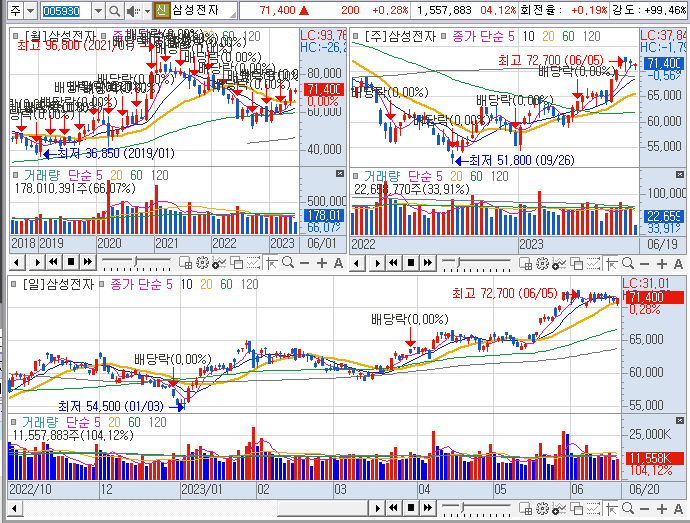The image size is (690, 523).
Task: Click the daily chart zoom slider handle
Action: coord(462,508)
